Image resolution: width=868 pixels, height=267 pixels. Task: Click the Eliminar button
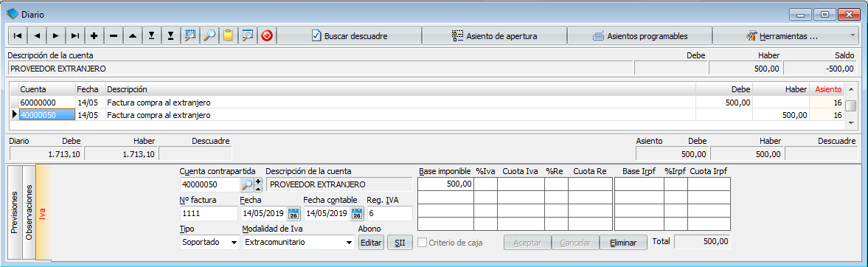click(x=623, y=243)
